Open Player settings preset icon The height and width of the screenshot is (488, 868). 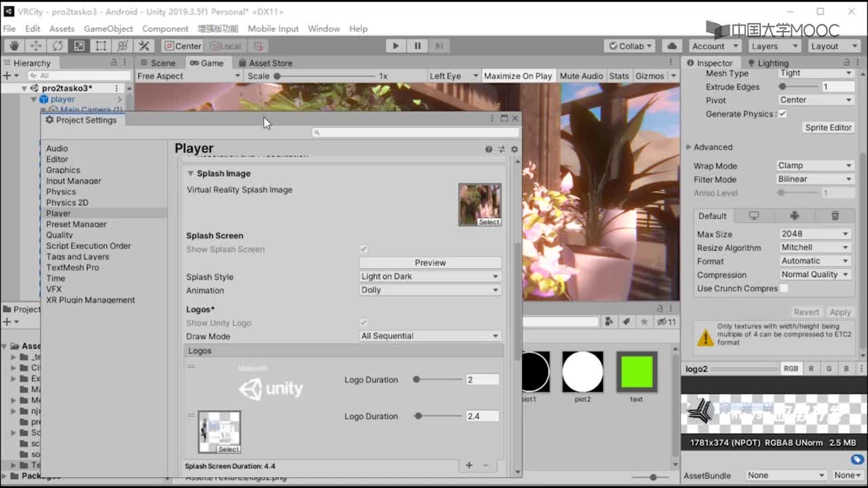click(501, 149)
